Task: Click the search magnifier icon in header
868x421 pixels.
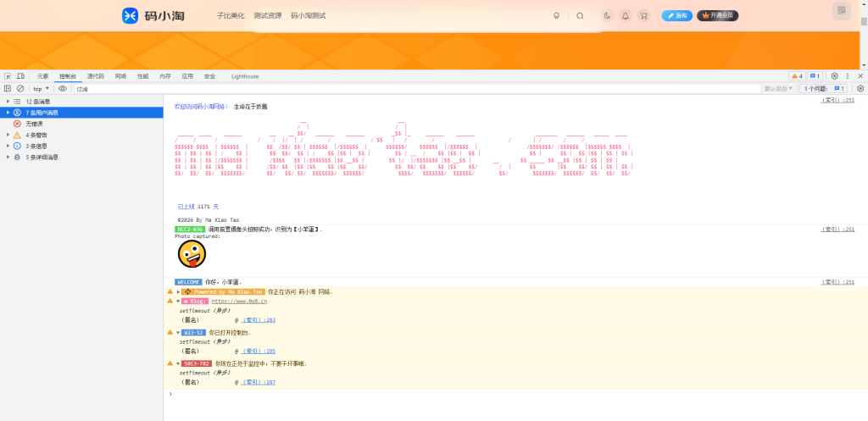Action: click(x=580, y=15)
